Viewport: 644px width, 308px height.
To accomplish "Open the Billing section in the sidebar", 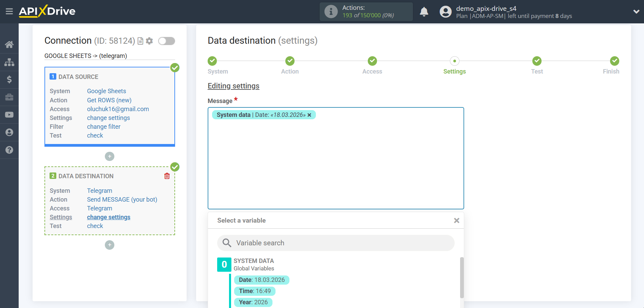I will [x=9, y=80].
